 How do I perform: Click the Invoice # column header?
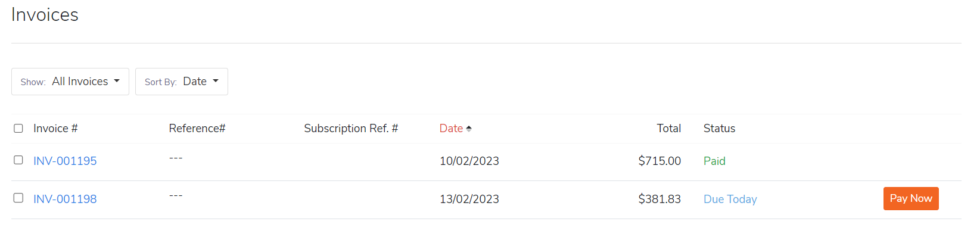click(x=55, y=128)
